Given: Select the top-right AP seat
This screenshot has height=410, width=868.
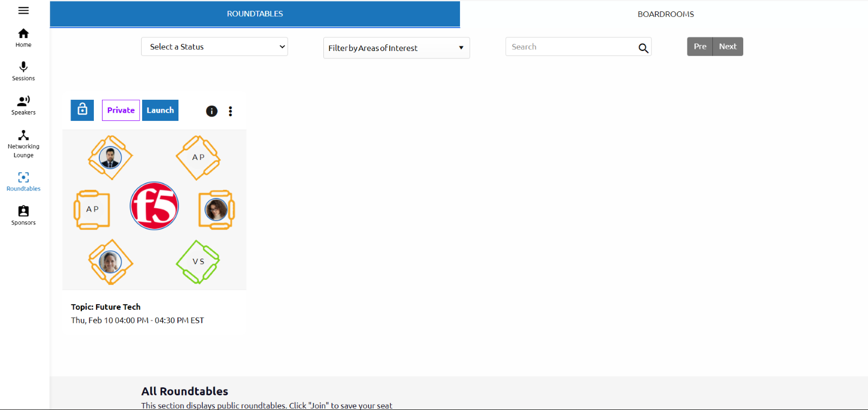Looking at the screenshot, I should [199, 158].
